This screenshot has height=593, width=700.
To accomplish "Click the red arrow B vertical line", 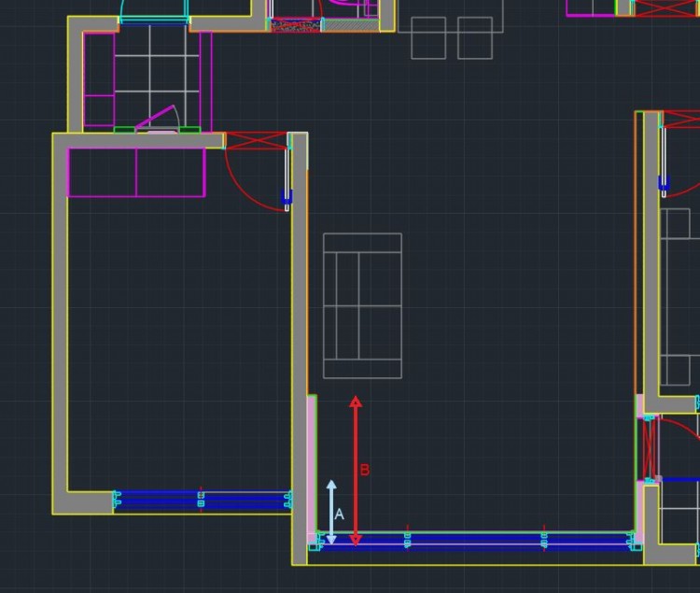I will 356,439.
